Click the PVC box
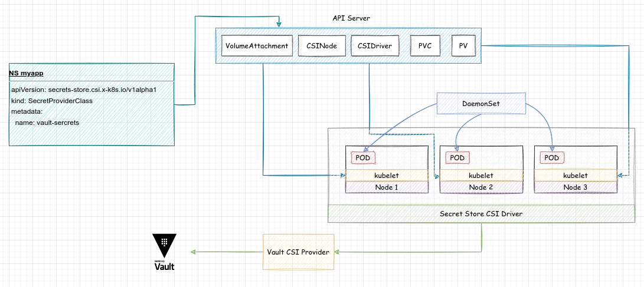Image resolution: width=644 pixels, height=287 pixels. tap(424, 45)
